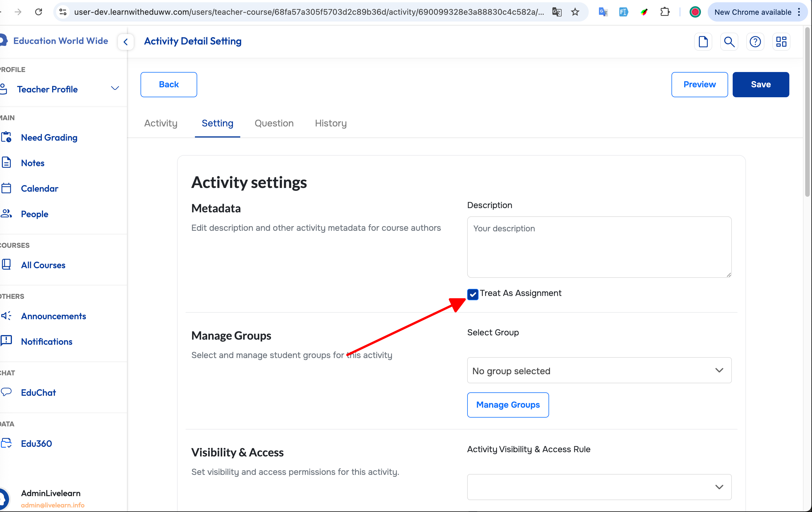Open EduChat in sidebar
The image size is (812, 512).
(38, 393)
